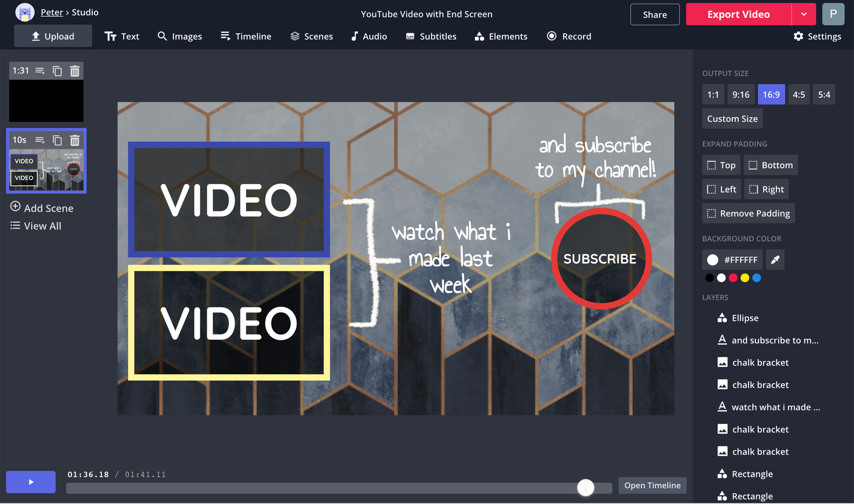Open the Record tool
The width and height of the screenshot is (854, 504).
(x=569, y=36)
